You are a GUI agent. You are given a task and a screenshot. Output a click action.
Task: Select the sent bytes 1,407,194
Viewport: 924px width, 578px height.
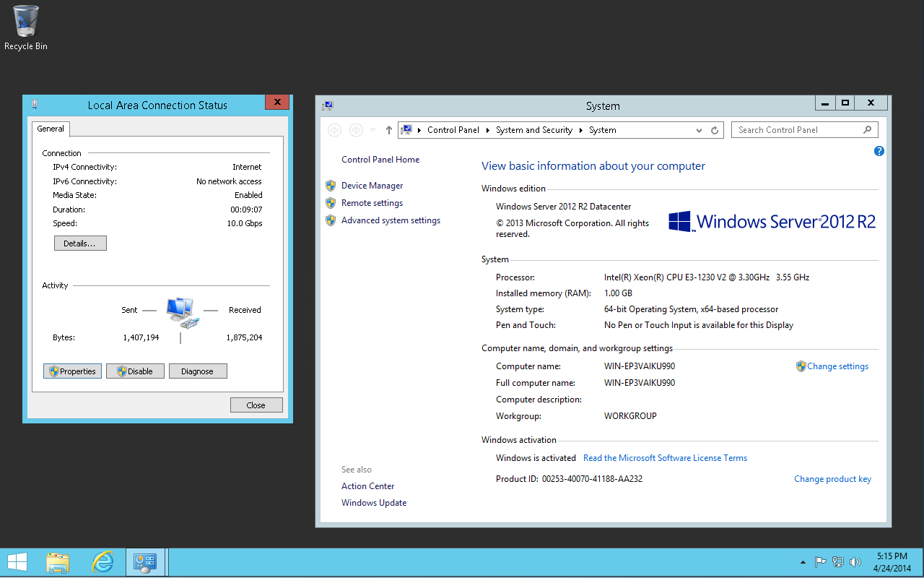(141, 337)
